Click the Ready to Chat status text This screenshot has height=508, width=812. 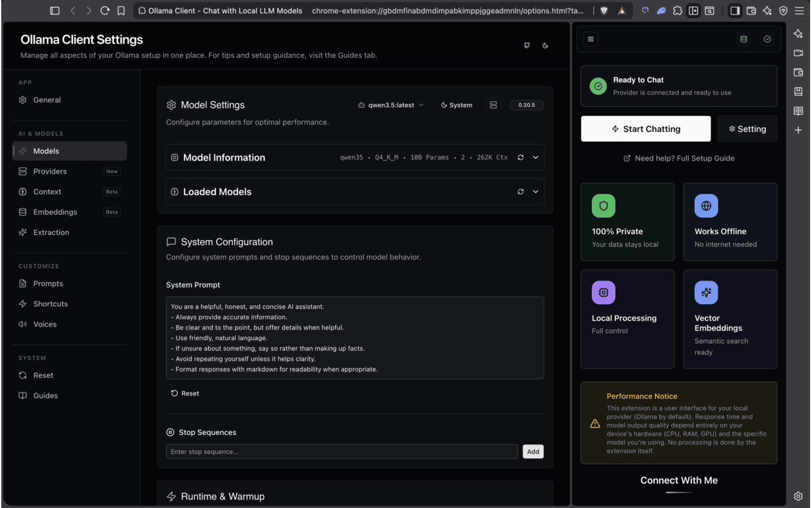(638, 80)
